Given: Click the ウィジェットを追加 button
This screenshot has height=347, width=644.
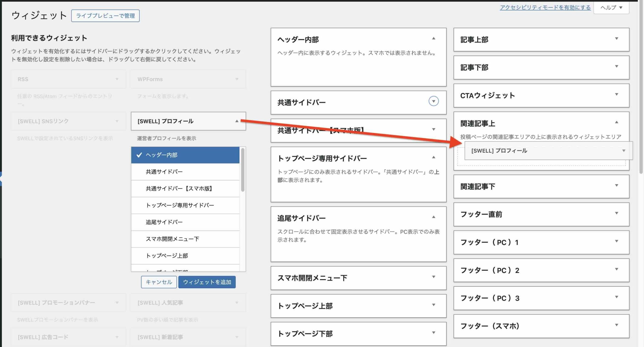Looking at the screenshot, I should 207,282.
